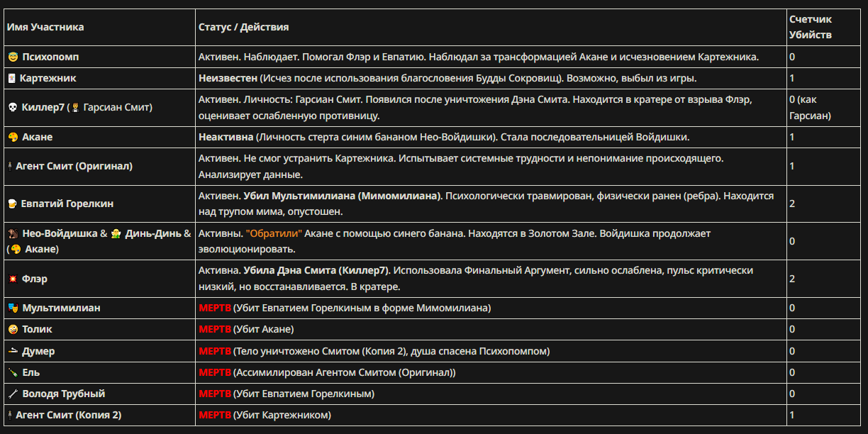Click the icon before Володя Трубный
The image size is (868, 434).
tap(13, 394)
